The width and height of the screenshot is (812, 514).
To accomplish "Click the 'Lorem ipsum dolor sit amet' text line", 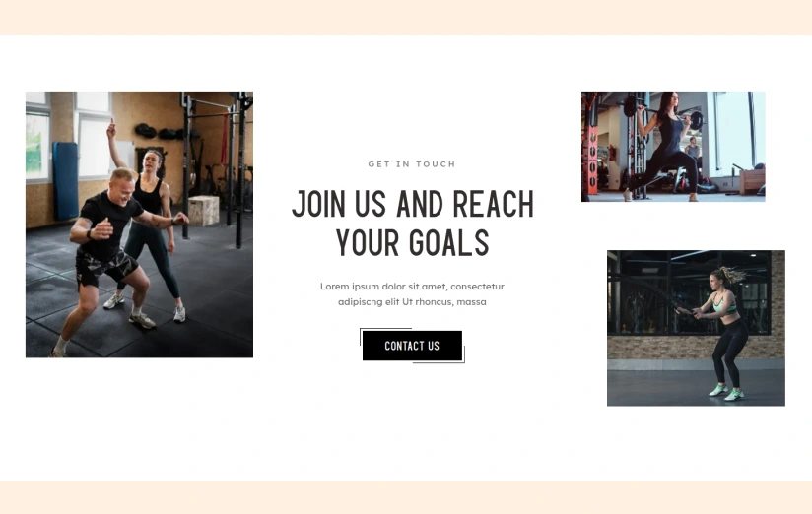I will (x=412, y=287).
